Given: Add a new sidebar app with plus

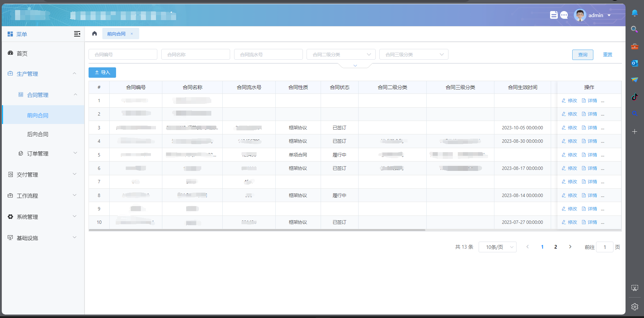Looking at the screenshot, I should [x=635, y=132].
